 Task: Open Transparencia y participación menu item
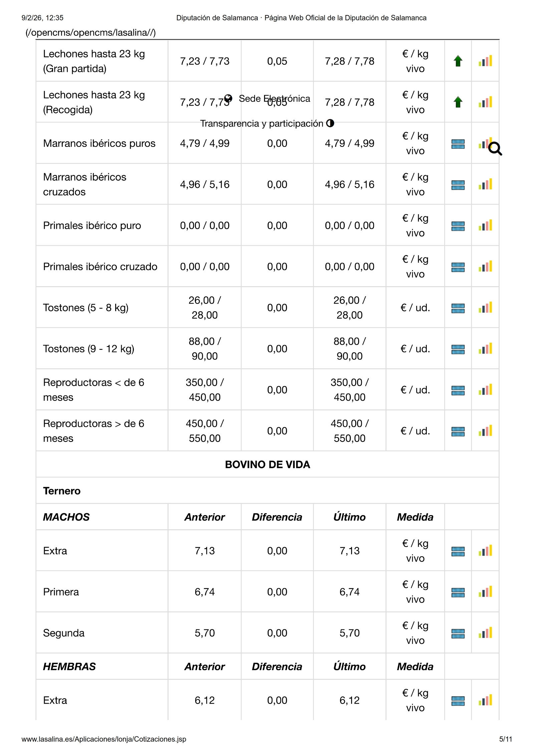[x=262, y=124]
